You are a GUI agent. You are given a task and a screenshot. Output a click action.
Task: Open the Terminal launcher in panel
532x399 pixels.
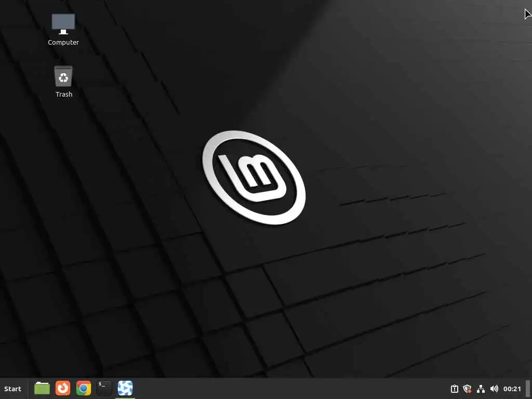(104, 389)
